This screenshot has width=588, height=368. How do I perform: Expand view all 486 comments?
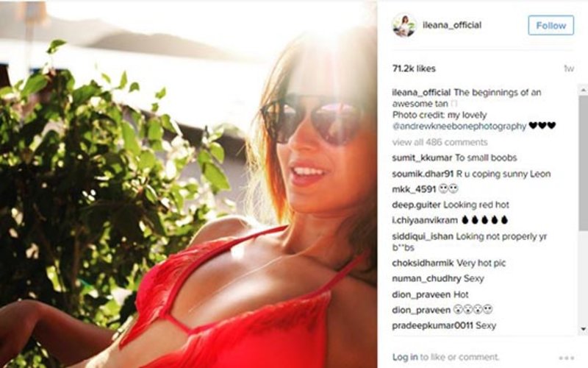pyautogui.click(x=440, y=142)
